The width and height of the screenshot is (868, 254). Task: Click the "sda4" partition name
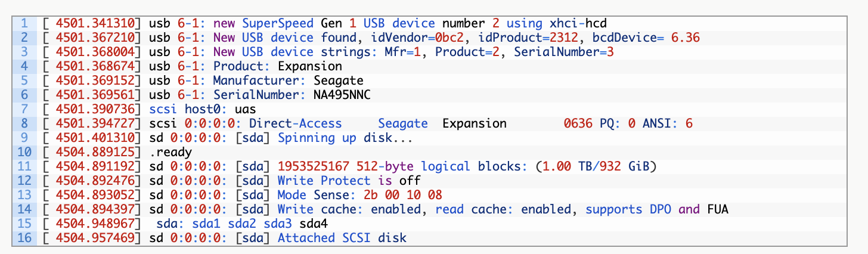[314, 224]
